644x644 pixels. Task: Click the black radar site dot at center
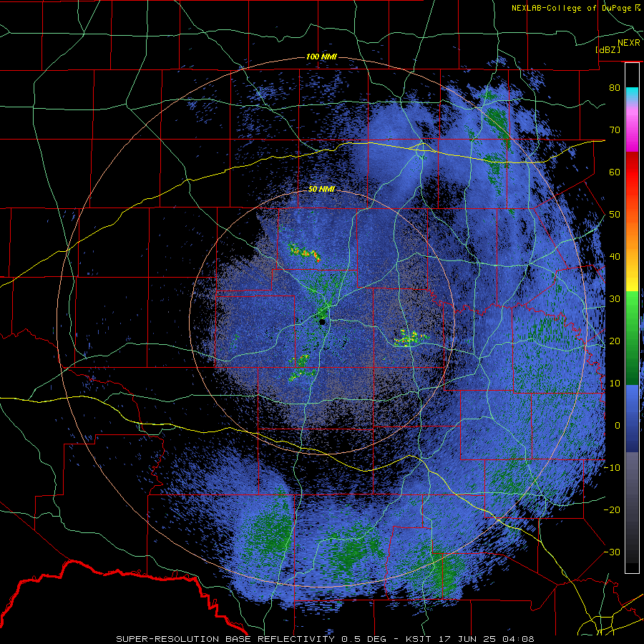(x=322, y=322)
